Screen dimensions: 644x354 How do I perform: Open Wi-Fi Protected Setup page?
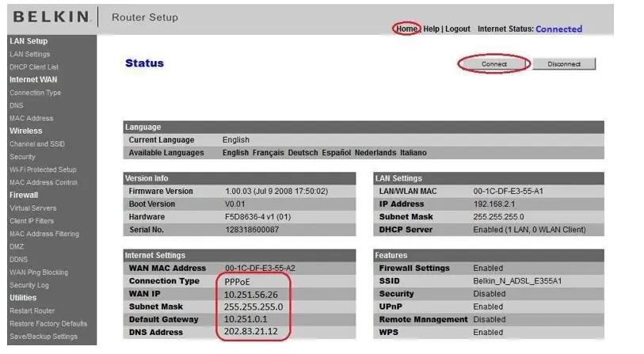(x=43, y=169)
